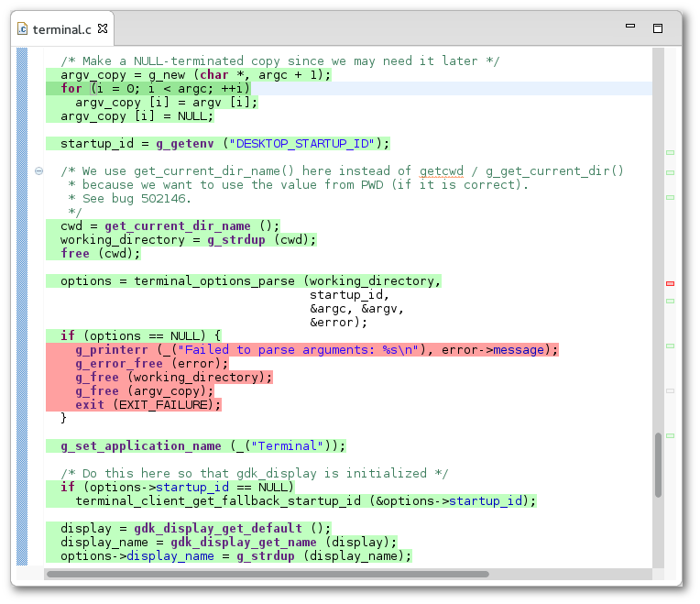Screen dimensions: 700x604
Task: Click 'if (options == NULL) {' line
Action: pyautogui.click(x=140, y=335)
